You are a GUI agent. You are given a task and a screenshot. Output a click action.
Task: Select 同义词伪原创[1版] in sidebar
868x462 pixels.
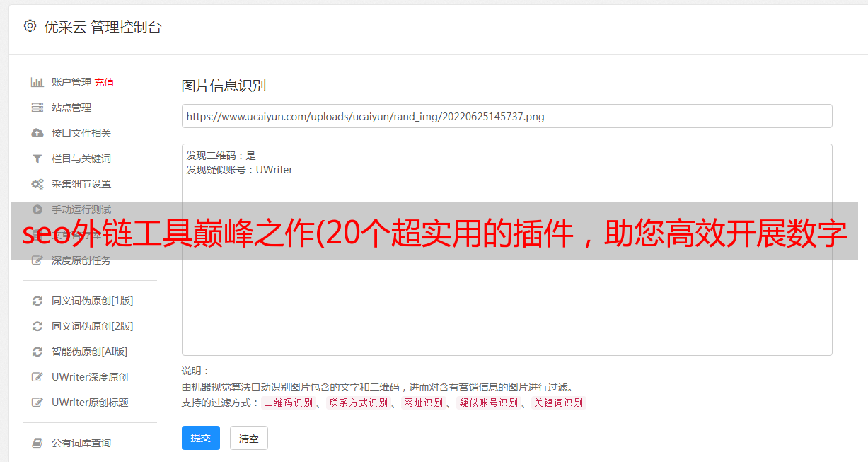click(92, 301)
